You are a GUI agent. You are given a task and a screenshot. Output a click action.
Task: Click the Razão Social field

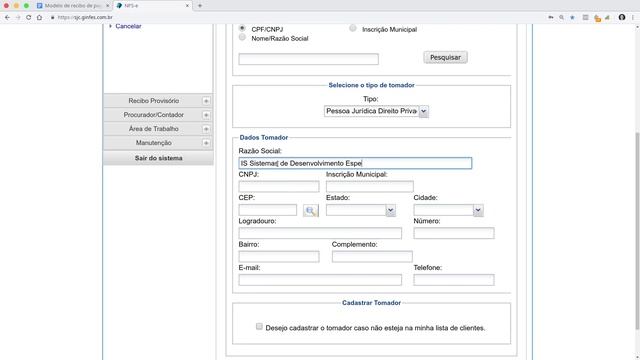pyautogui.click(x=355, y=163)
